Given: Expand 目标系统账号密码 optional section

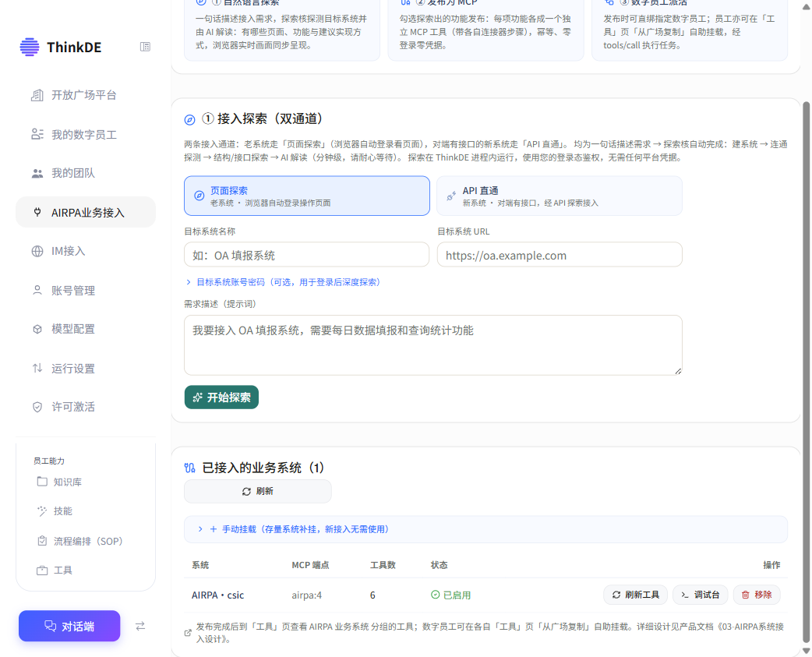Looking at the screenshot, I should (x=284, y=282).
